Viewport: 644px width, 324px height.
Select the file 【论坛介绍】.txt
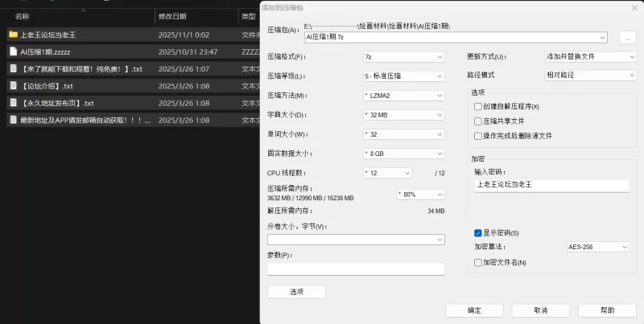pos(47,86)
